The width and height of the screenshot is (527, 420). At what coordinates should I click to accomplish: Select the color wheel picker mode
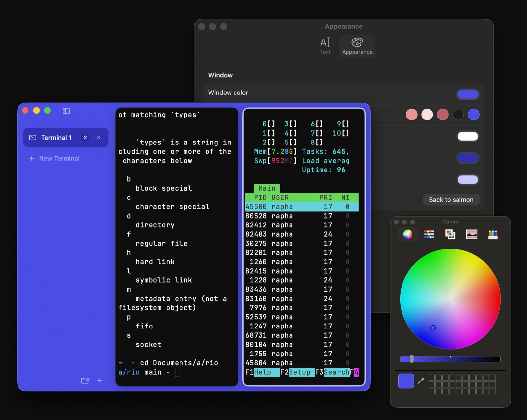click(408, 234)
